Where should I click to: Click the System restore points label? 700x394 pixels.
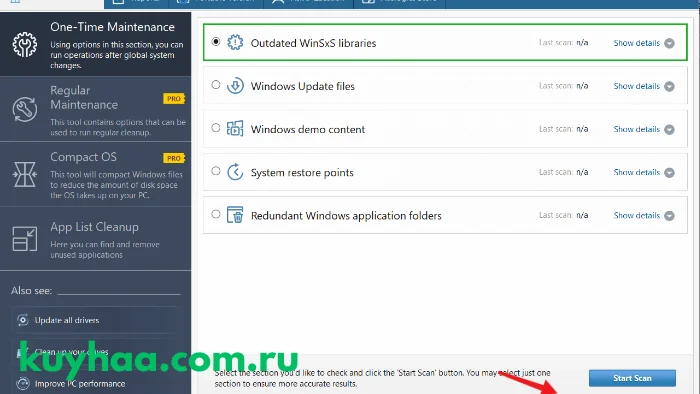(x=302, y=173)
